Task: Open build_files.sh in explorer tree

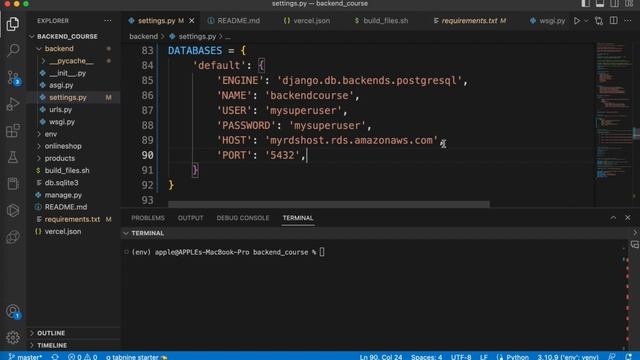Action: coord(67,170)
